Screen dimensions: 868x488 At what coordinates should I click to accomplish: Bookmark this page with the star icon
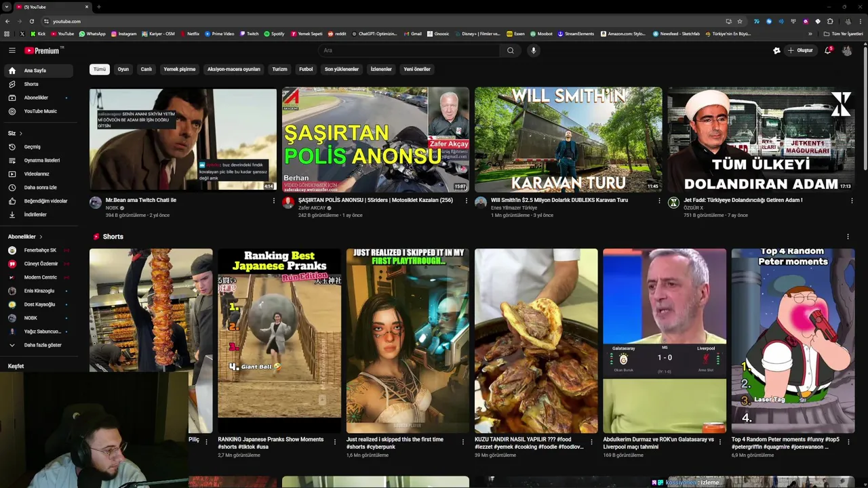click(x=740, y=21)
